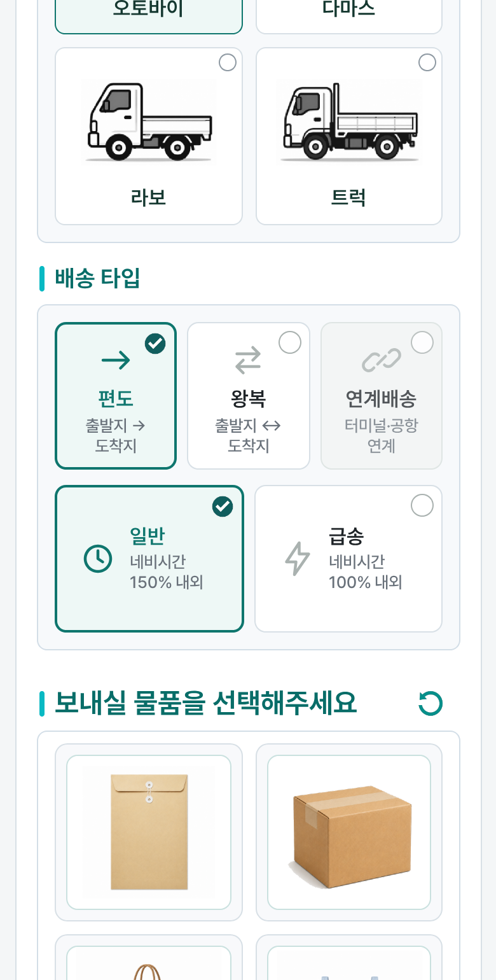Toggle the checked mark on 일반
The width and height of the screenshot is (496, 980).
pos(223,507)
